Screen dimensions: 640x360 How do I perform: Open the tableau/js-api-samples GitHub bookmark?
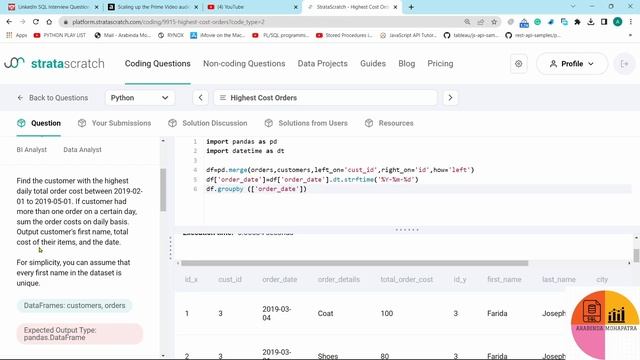tap(471, 35)
